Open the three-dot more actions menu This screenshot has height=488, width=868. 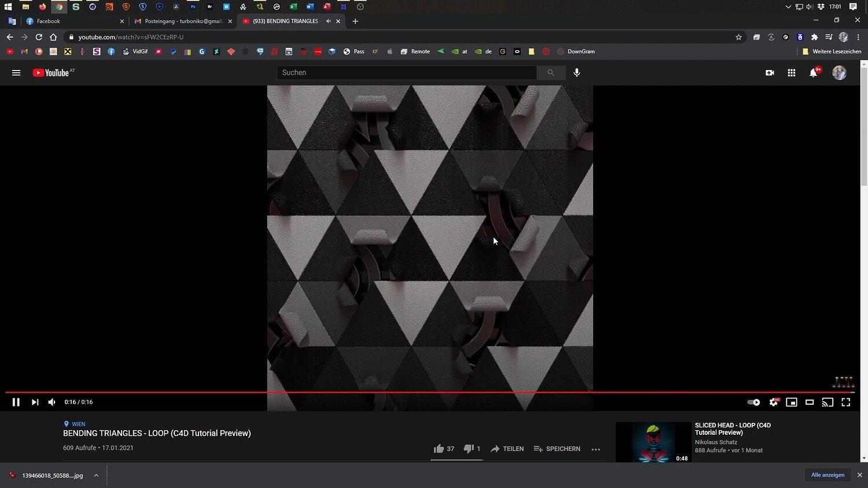tap(596, 449)
